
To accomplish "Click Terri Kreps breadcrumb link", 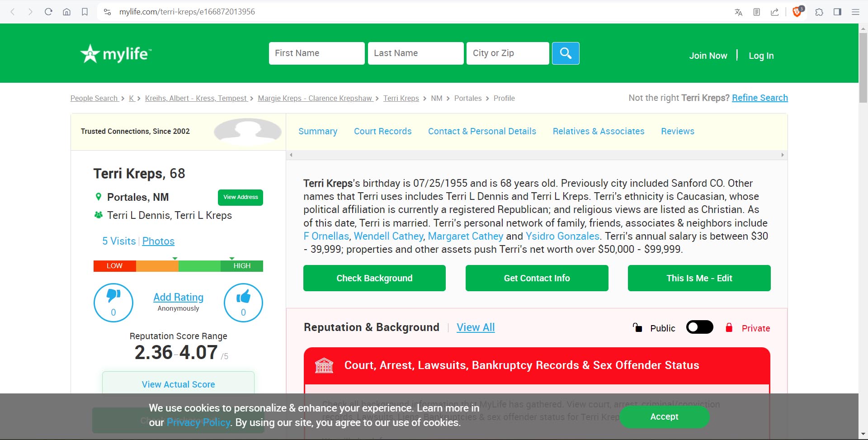I will 401,98.
